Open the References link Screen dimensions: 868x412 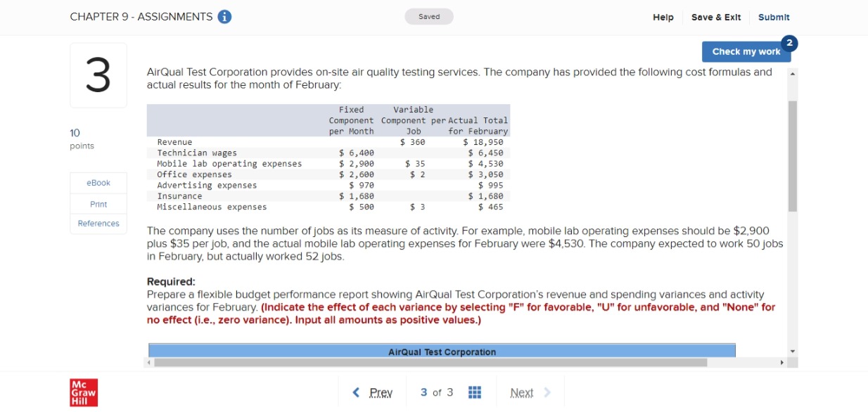pyautogui.click(x=98, y=223)
